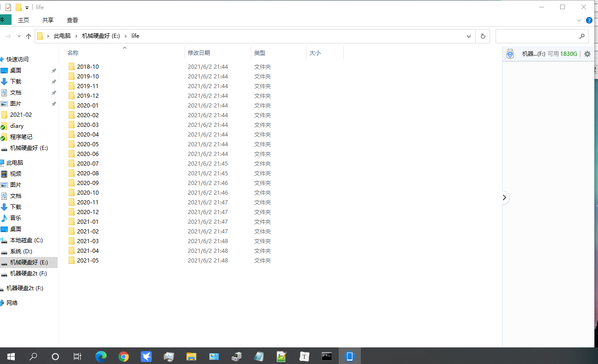Select the 2020-06 folder name
Viewport: 598px width, 364px height.
click(88, 154)
